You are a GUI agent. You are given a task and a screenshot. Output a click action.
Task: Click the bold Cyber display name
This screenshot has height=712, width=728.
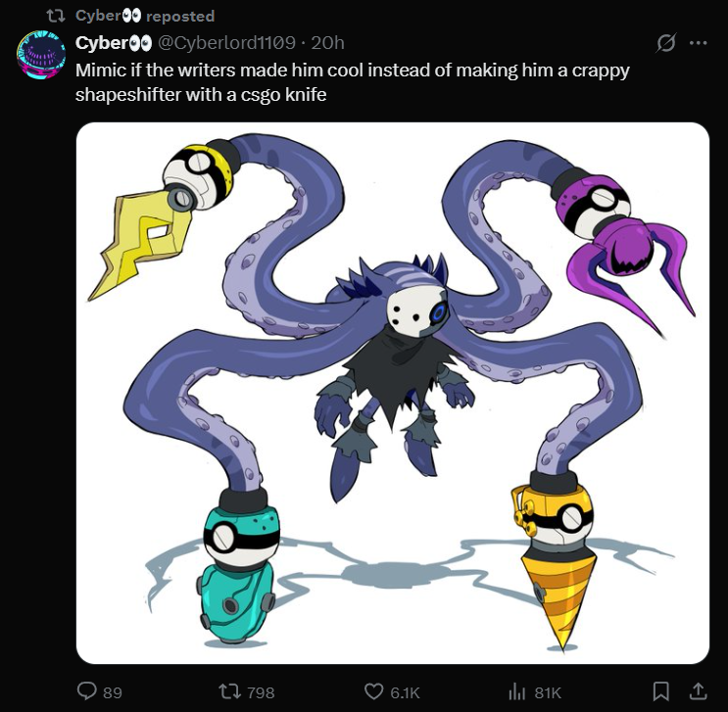[x=114, y=43]
